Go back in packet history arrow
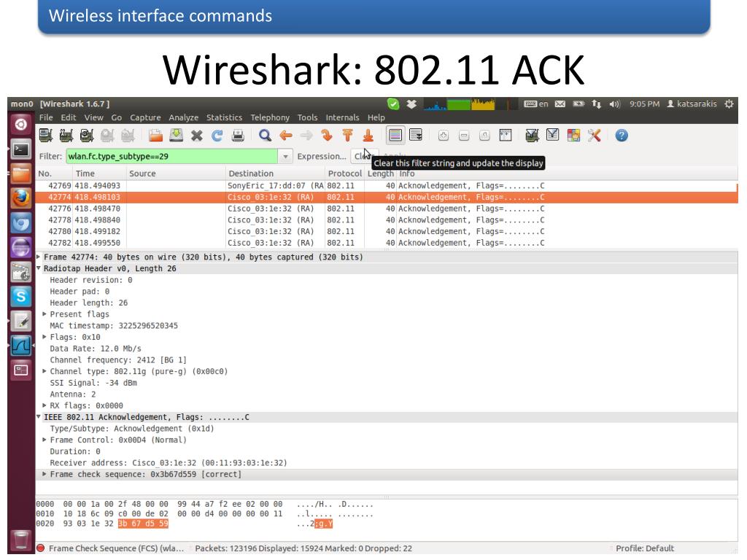Screen dimensions: 747x560 [x=286, y=136]
